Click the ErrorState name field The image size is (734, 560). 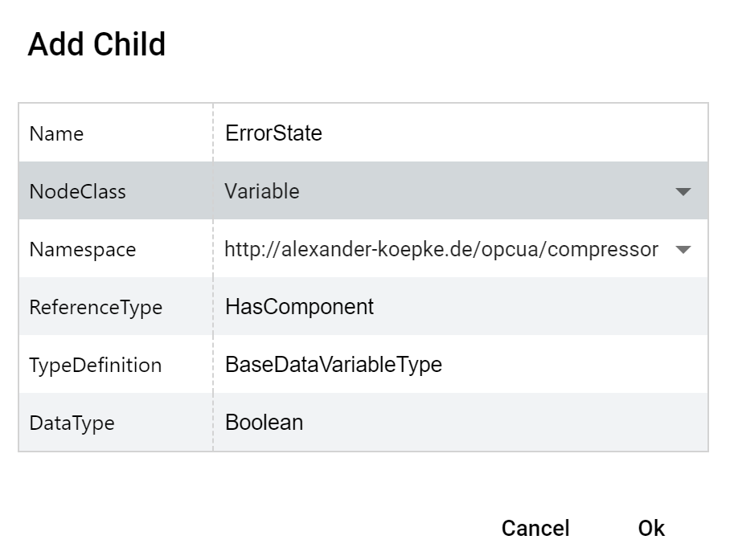pos(461,133)
